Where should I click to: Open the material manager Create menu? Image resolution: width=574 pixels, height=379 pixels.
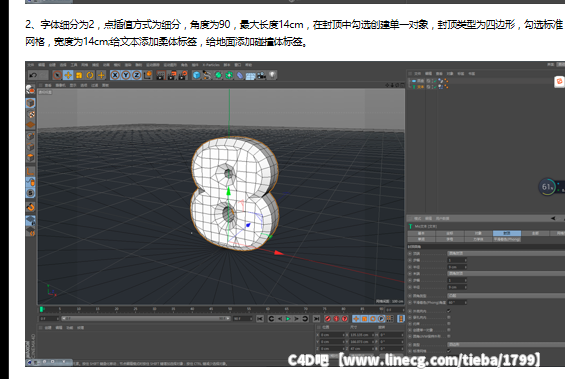[48, 328]
